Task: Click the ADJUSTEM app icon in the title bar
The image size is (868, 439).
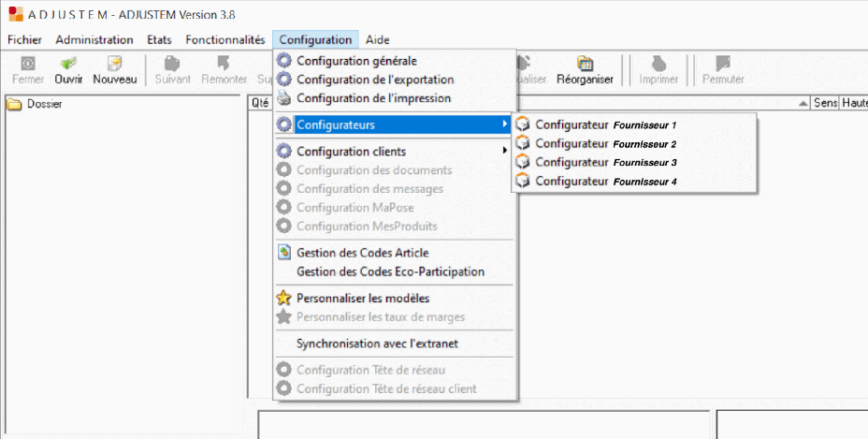Action: click(16, 14)
